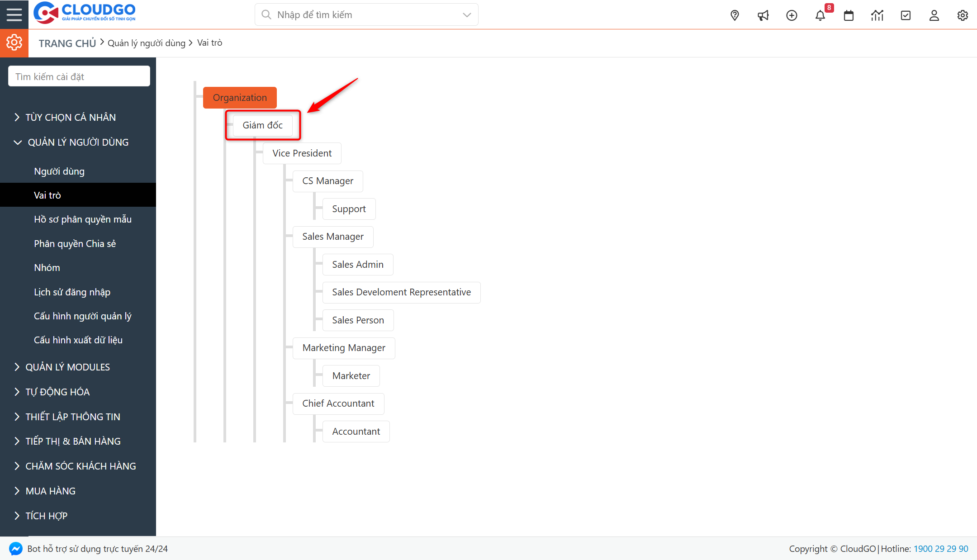Open the notifications bell with 8 alerts
Viewport: 977px width, 560px height.
coord(820,15)
